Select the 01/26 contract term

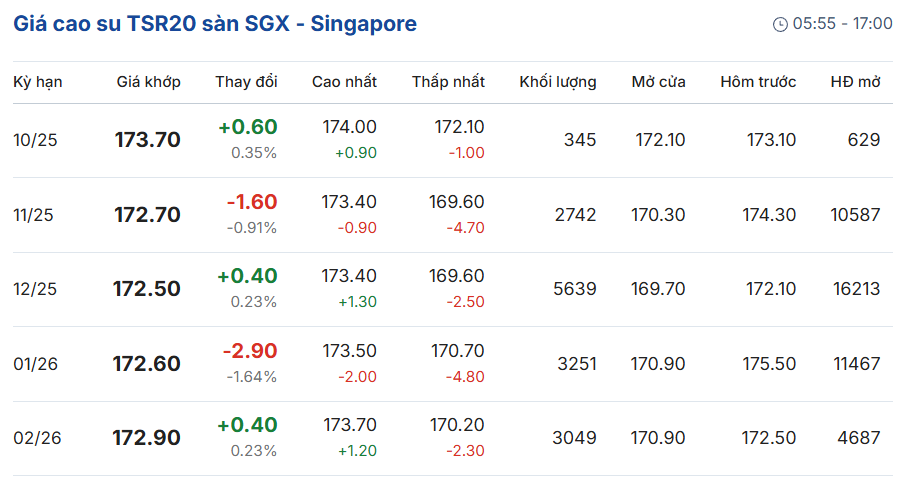pyautogui.click(x=36, y=364)
